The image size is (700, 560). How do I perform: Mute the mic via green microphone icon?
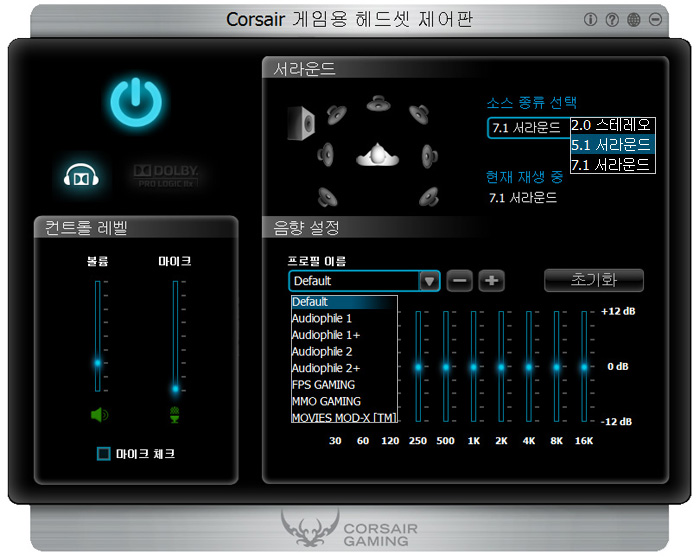[x=175, y=415]
